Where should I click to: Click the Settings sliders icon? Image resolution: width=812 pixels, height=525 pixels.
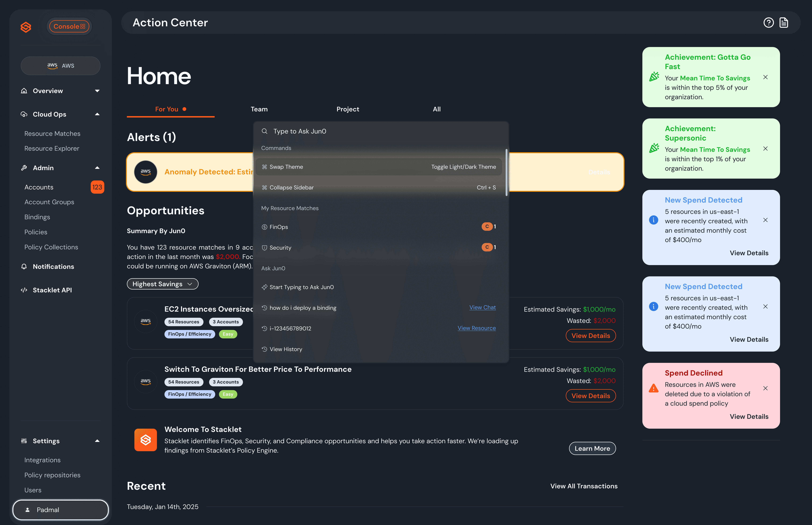coord(24,441)
